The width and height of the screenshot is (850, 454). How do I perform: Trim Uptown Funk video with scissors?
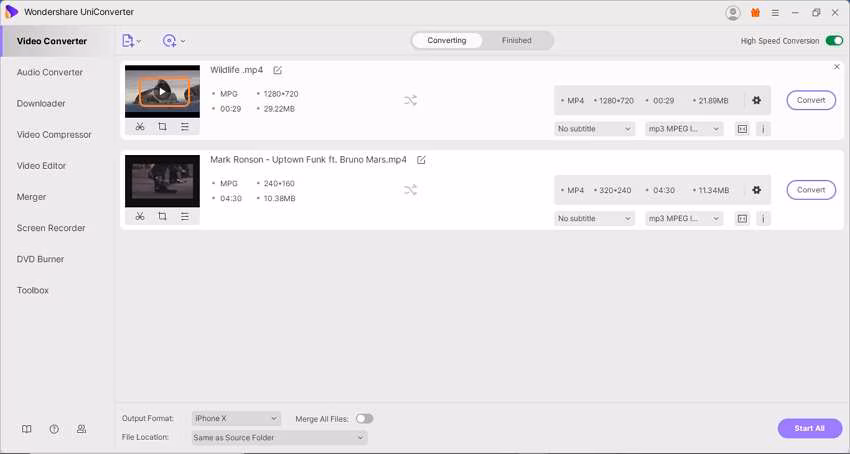[140, 216]
